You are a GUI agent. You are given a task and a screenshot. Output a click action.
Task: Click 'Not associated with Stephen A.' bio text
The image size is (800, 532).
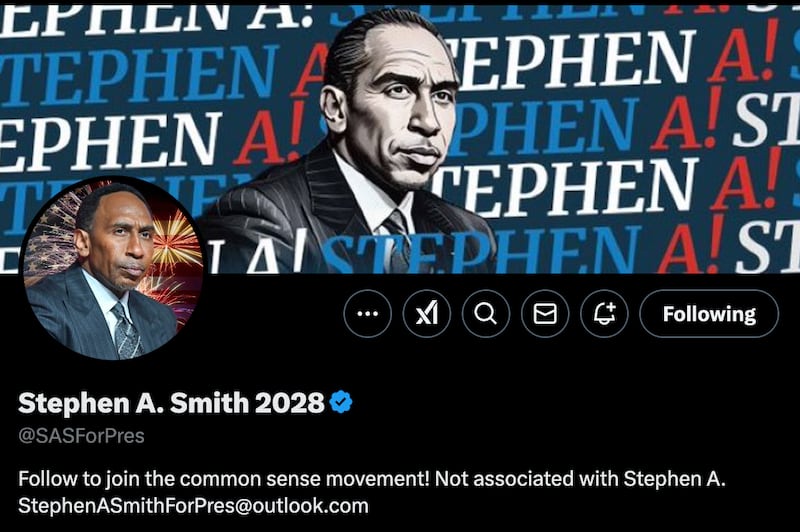coord(581,478)
